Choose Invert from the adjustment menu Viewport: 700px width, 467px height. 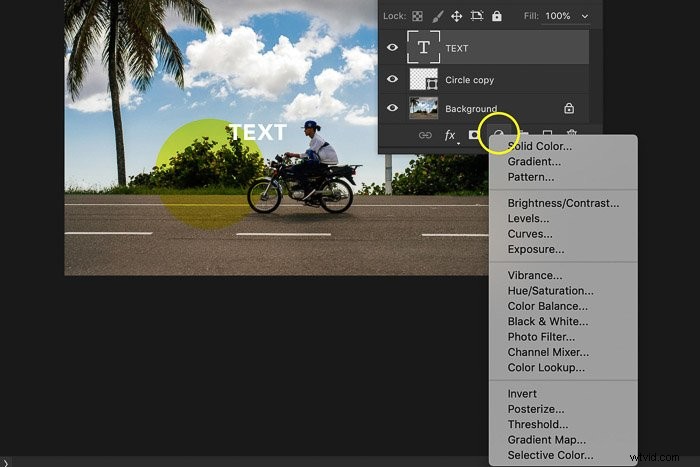[522, 394]
